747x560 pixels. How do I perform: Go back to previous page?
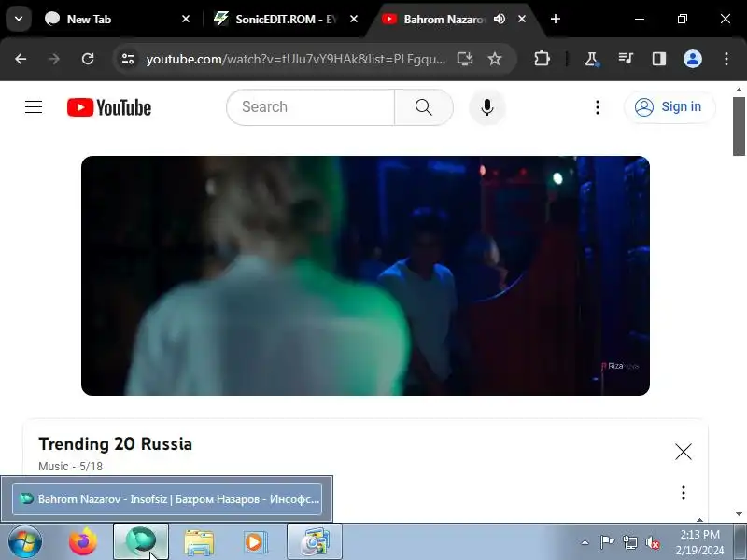click(x=21, y=59)
